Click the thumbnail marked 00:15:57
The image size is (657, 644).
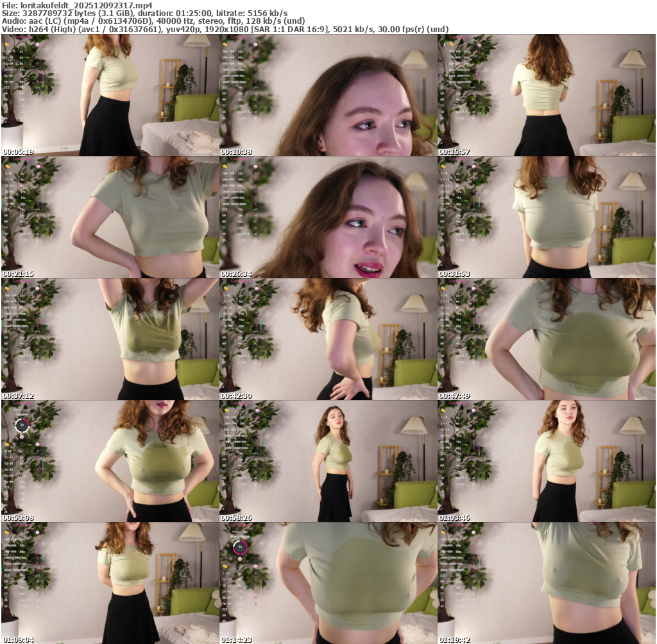547,95
